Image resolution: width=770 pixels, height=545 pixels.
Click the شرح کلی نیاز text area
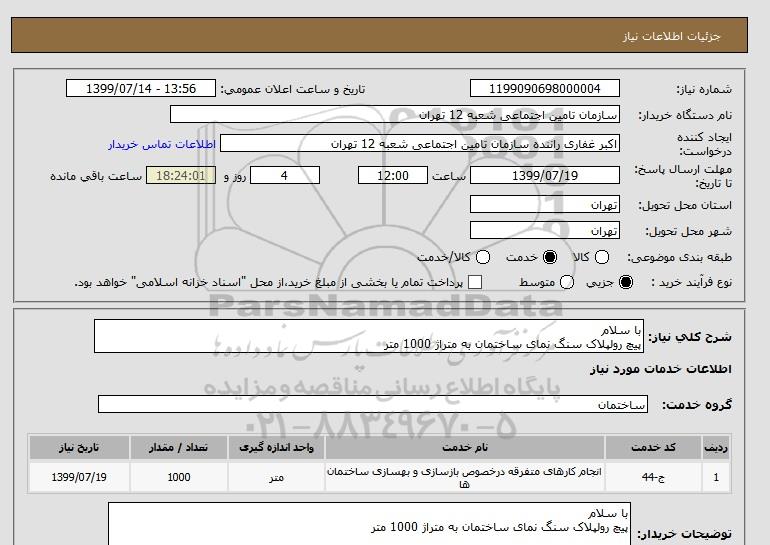coord(369,336)
